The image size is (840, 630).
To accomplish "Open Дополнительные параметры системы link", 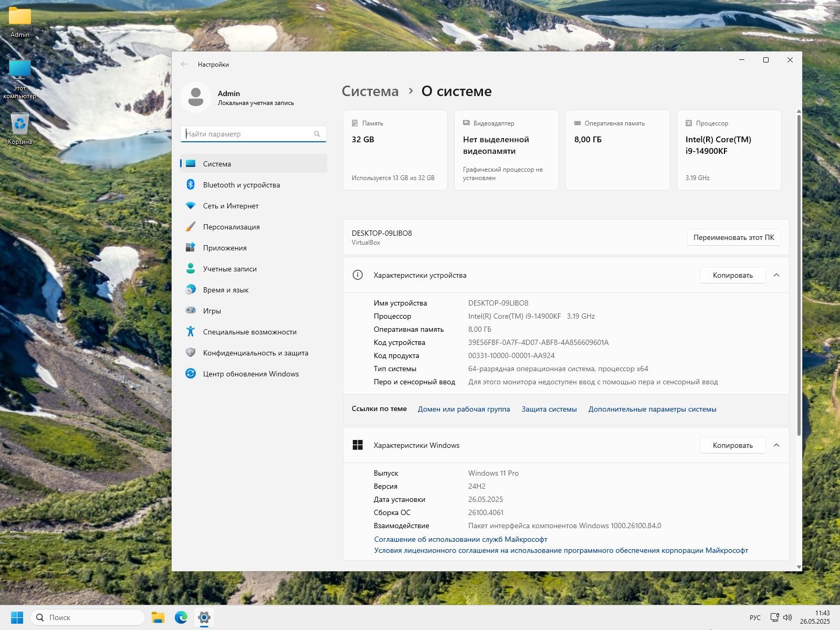I will coord(652,409).
